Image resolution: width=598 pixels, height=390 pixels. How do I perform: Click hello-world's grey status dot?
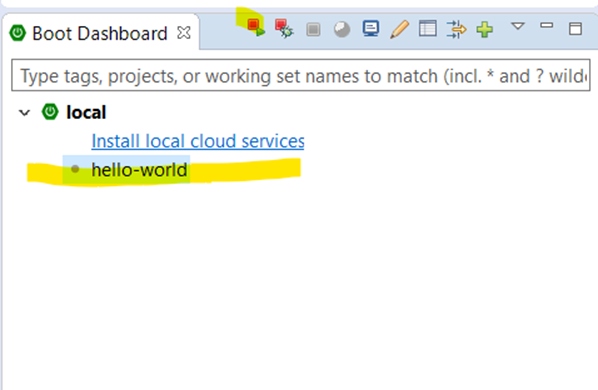76,169
